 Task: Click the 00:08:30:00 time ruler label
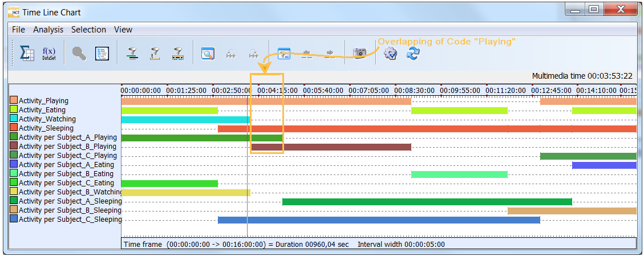click(x=415, y=90)
